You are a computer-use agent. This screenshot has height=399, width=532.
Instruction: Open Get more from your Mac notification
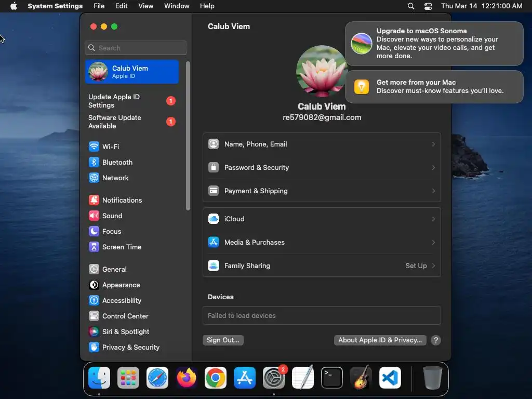(434, 87)
